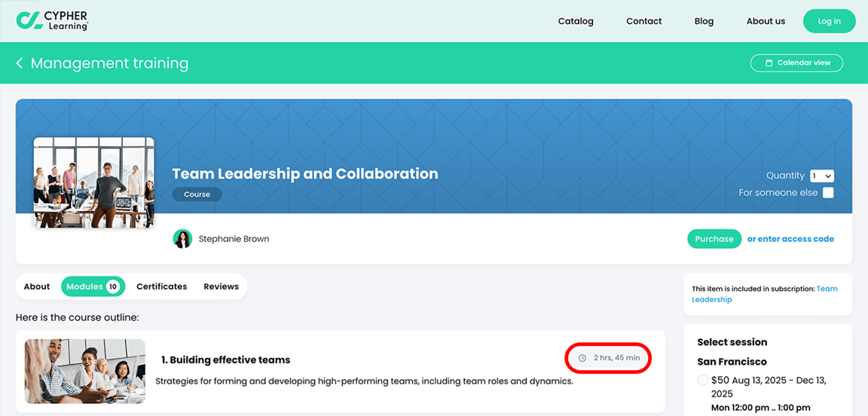Click the Course label badge
Image resolution: width=868 pixels, height=416 pixels.
tap(197, 194)
